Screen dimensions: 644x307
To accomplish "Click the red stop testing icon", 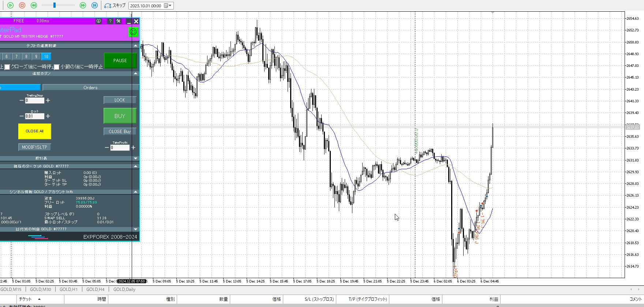I will pyautogui.click(x=22, y=5).
